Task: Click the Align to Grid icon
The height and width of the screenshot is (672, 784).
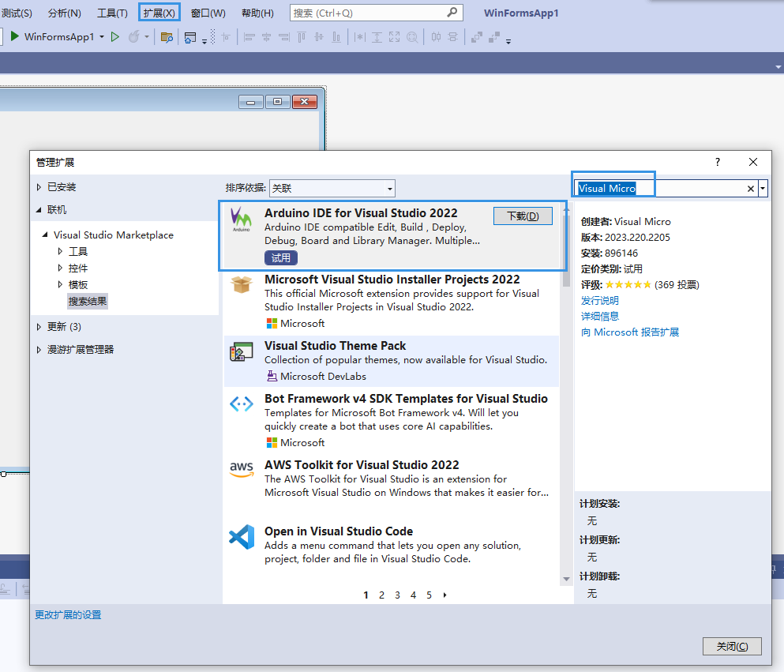Action: point(226,37)
